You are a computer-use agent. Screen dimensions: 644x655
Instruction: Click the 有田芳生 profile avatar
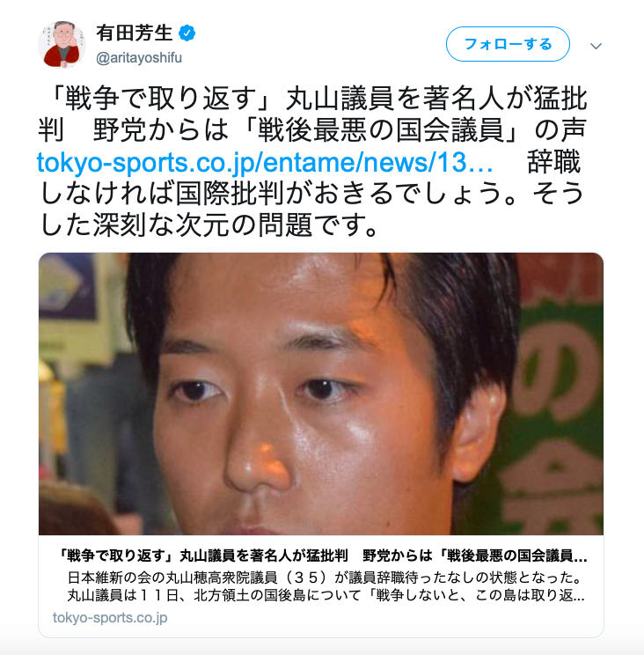[x=62, y=44]
